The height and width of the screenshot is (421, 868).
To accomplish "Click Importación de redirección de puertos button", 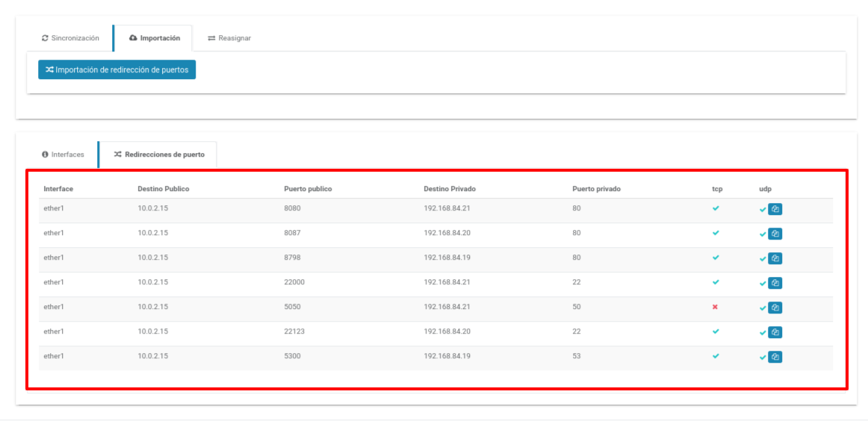I will pyautogui.click(x=117, y=69).
